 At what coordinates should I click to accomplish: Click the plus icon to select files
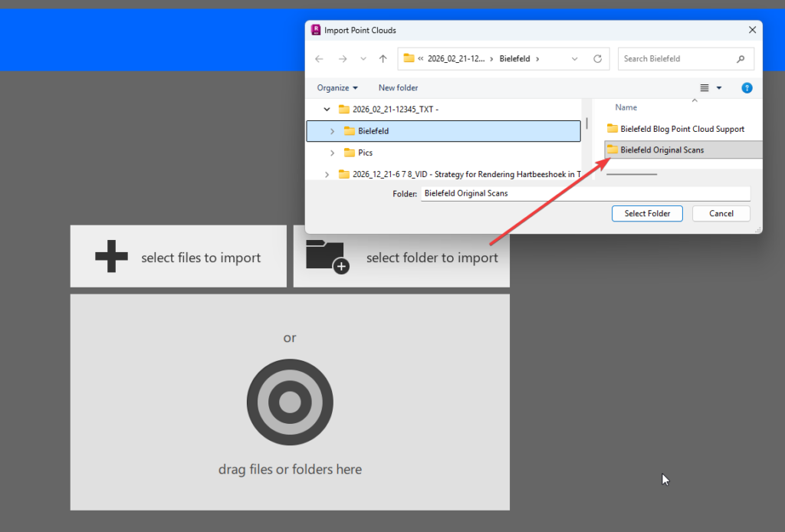[112, 256]
